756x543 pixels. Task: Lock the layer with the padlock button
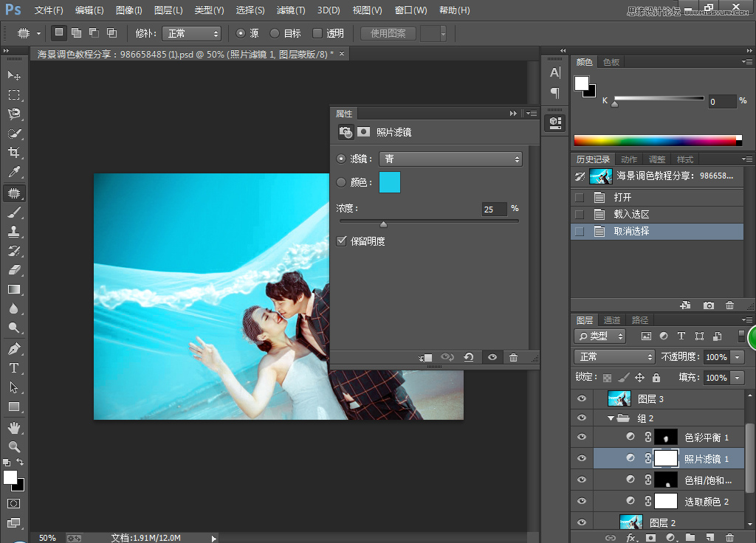coord(656,378)
